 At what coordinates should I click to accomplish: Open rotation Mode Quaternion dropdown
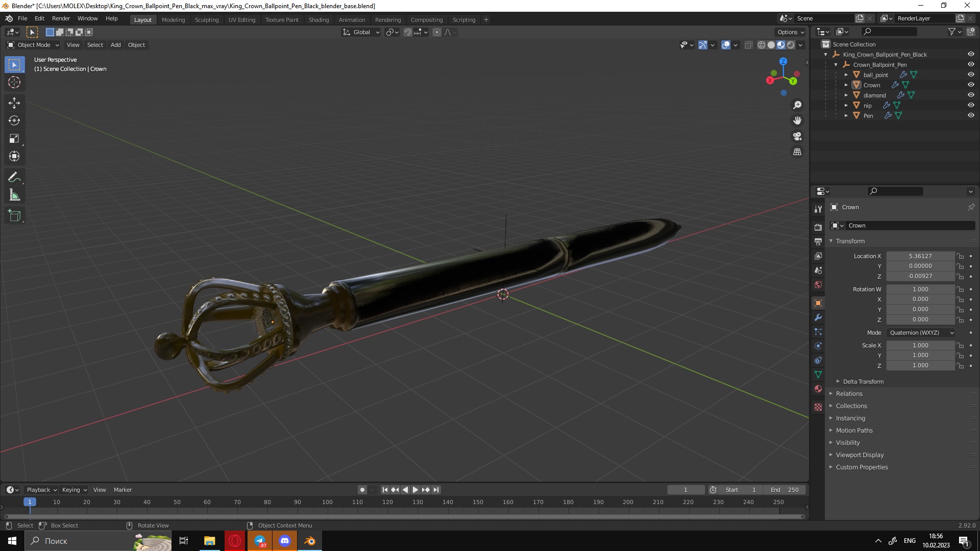click(921, 333)
